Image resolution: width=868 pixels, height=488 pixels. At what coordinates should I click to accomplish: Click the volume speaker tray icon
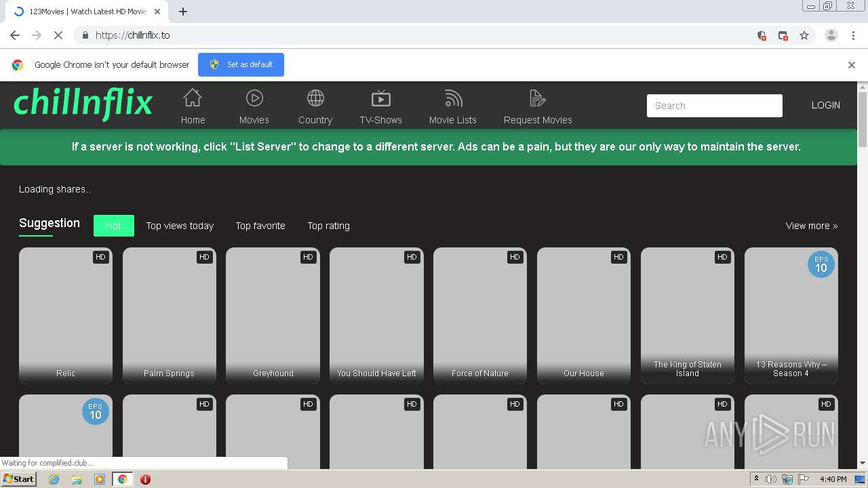click(771, 479)
